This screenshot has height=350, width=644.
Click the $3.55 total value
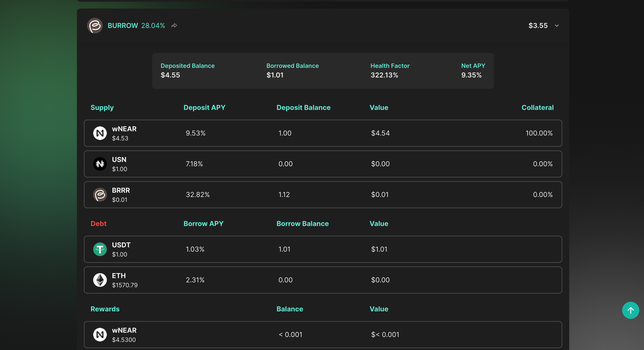click(x=538, y=25)
